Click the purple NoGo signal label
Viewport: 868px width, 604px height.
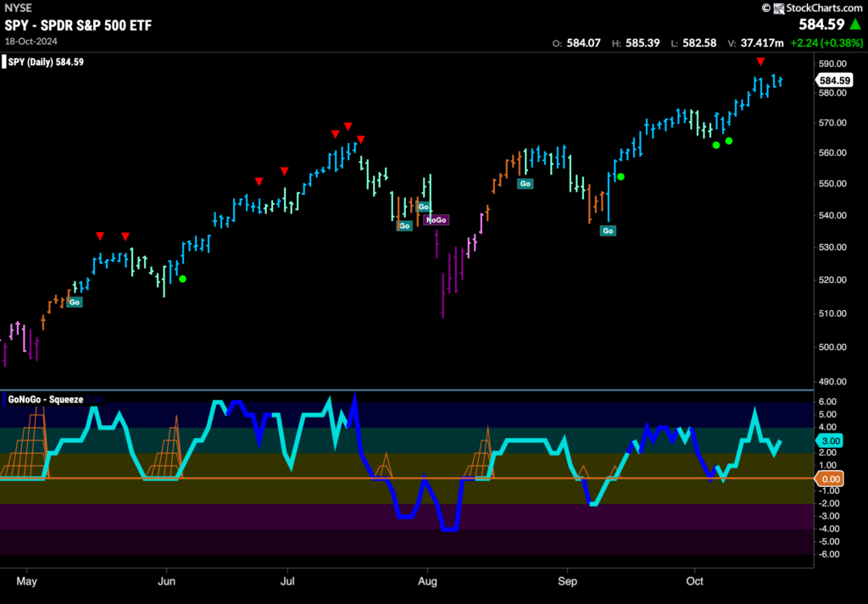[436, 219]
